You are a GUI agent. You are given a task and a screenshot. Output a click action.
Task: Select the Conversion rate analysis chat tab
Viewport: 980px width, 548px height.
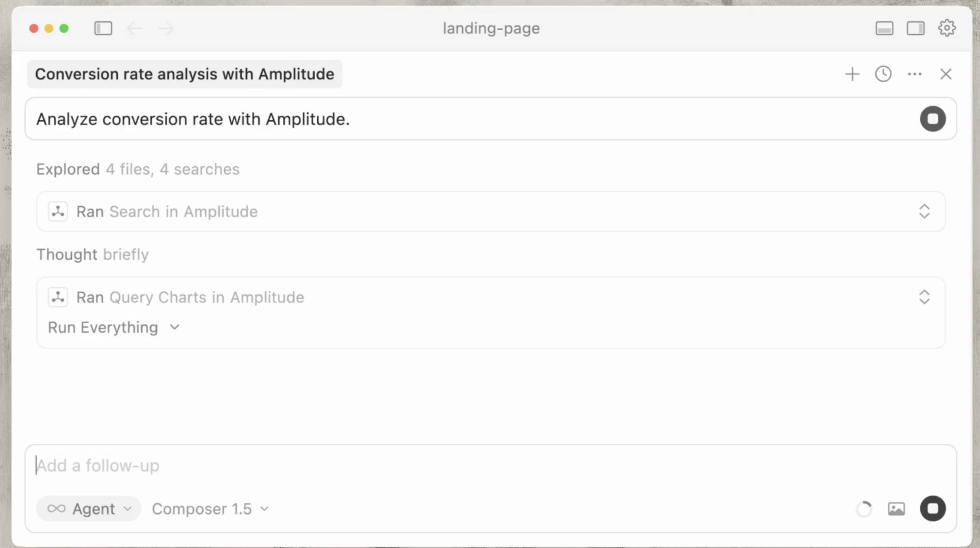185,74
